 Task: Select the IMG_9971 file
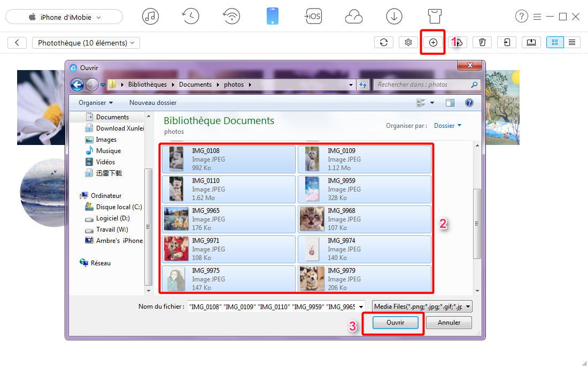pyautogui.click(x=229, y=249)
